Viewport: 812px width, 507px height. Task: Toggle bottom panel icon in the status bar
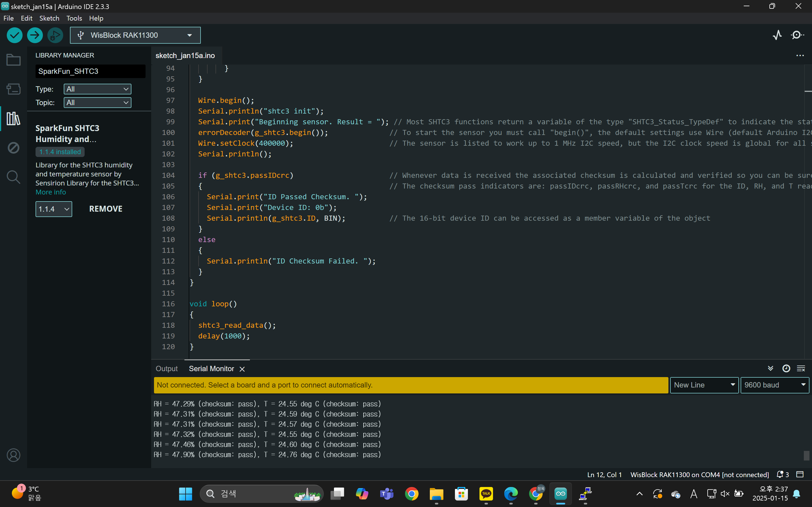(800, 475)
